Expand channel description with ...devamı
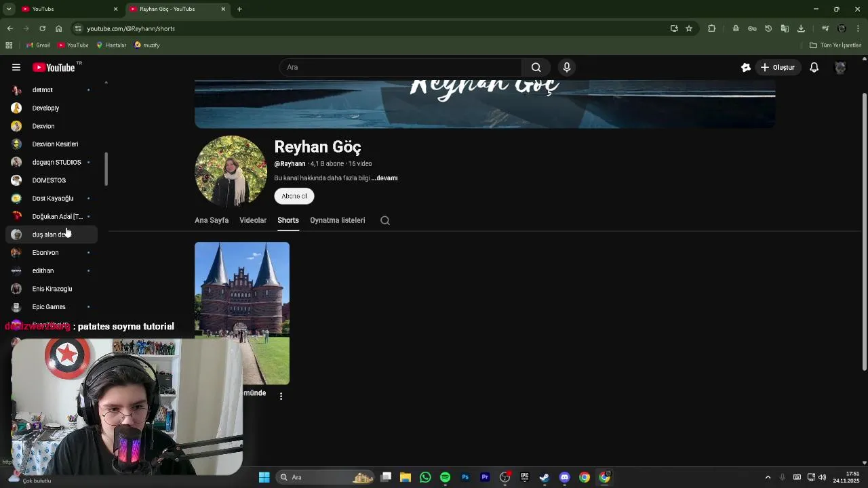The width and height of the screenshot is (868, 488). coord(384,178)
